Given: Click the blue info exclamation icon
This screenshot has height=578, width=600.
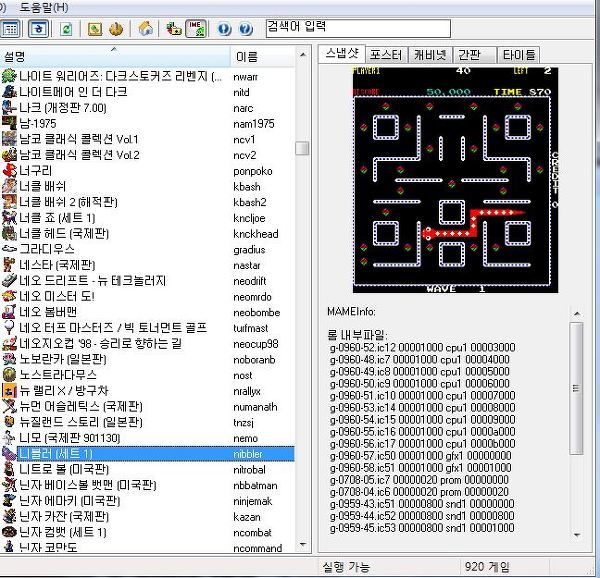Looking at the screenshot, I should (x=224, y=29).
